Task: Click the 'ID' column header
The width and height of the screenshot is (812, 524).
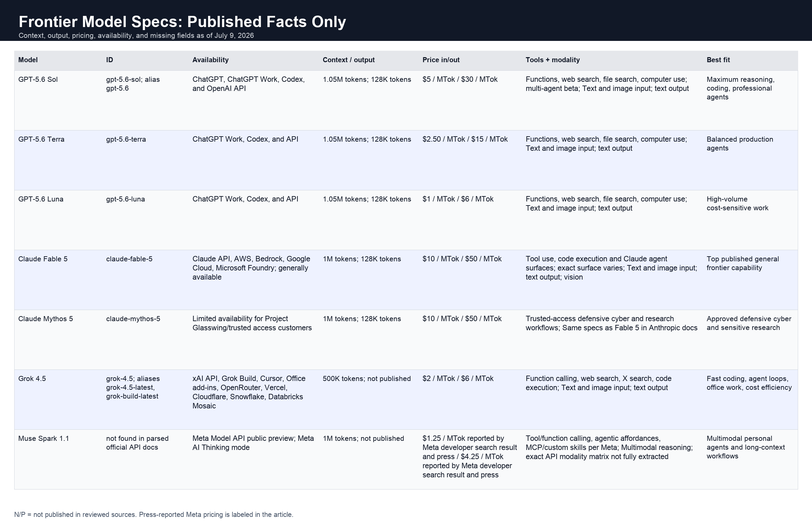Action: click(109, 60)
